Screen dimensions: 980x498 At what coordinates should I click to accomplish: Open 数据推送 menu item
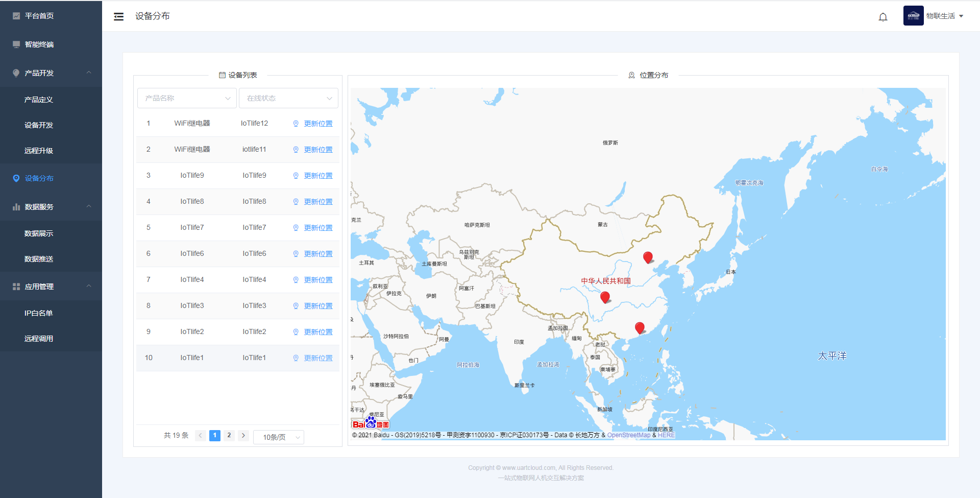coord(51,259)
